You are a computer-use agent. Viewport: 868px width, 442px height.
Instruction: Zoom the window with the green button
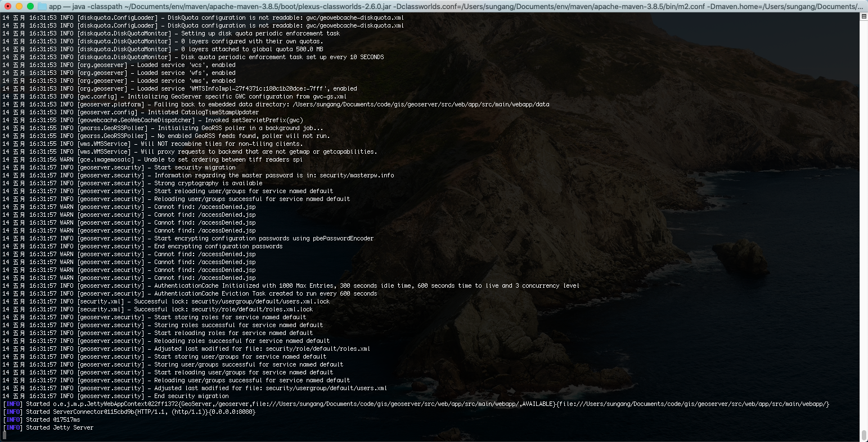[x=30, y=6]
